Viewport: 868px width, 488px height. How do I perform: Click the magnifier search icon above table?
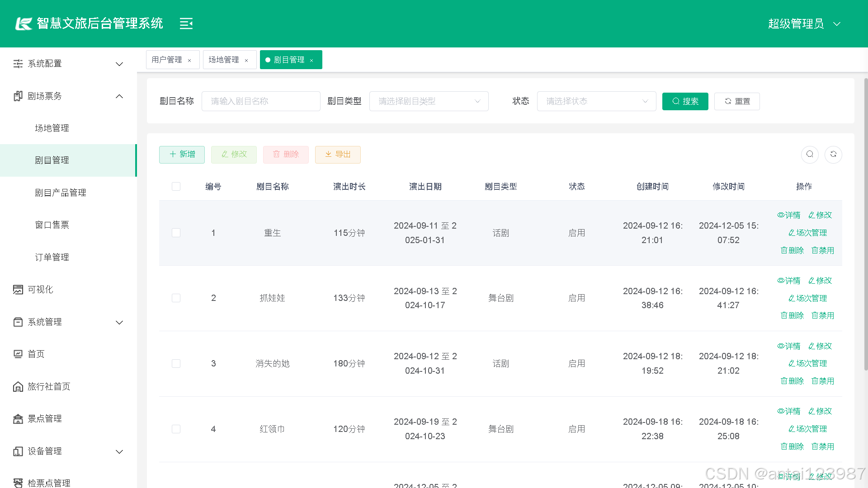pos(810,155)
